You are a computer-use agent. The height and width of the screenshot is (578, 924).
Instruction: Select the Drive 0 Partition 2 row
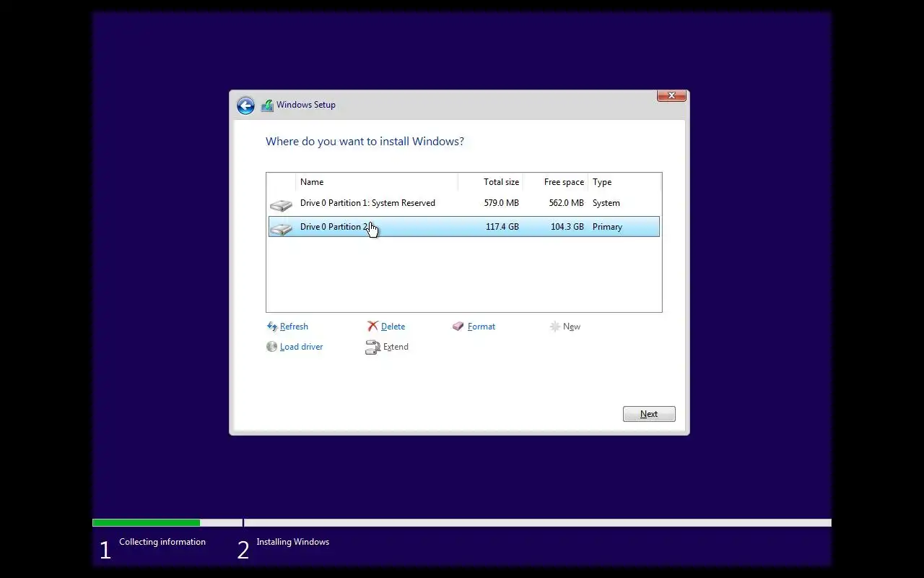pyautogui.click(x=463, y=227)
